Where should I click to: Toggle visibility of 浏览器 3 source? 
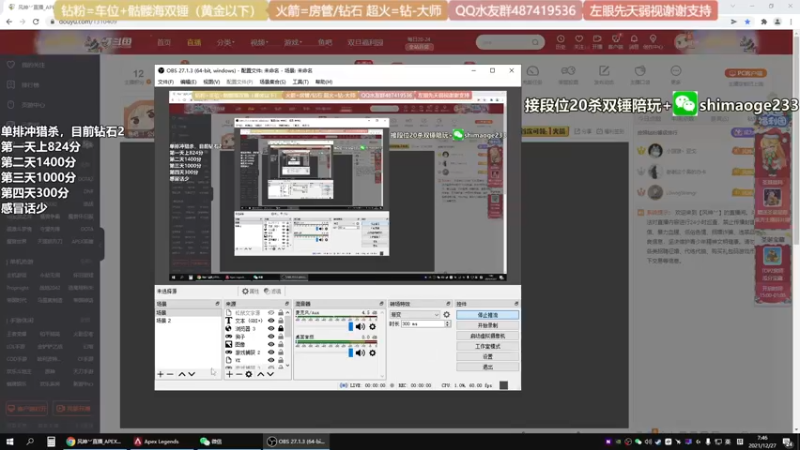click(271, 329)
